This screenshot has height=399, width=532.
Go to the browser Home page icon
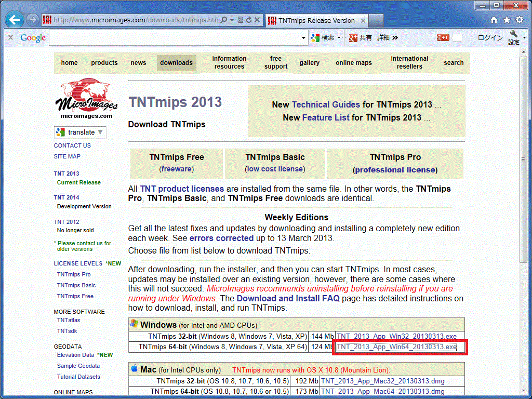click(x=495, y=20)
